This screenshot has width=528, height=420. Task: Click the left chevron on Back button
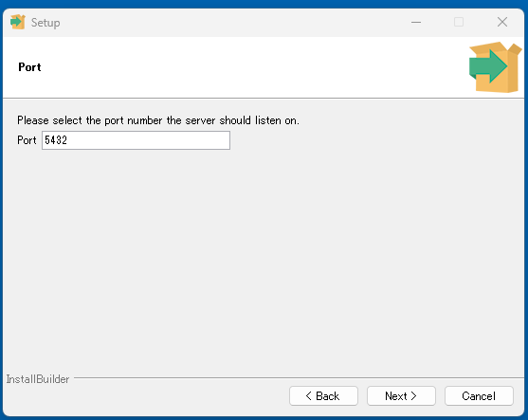[x=308, y=395]
